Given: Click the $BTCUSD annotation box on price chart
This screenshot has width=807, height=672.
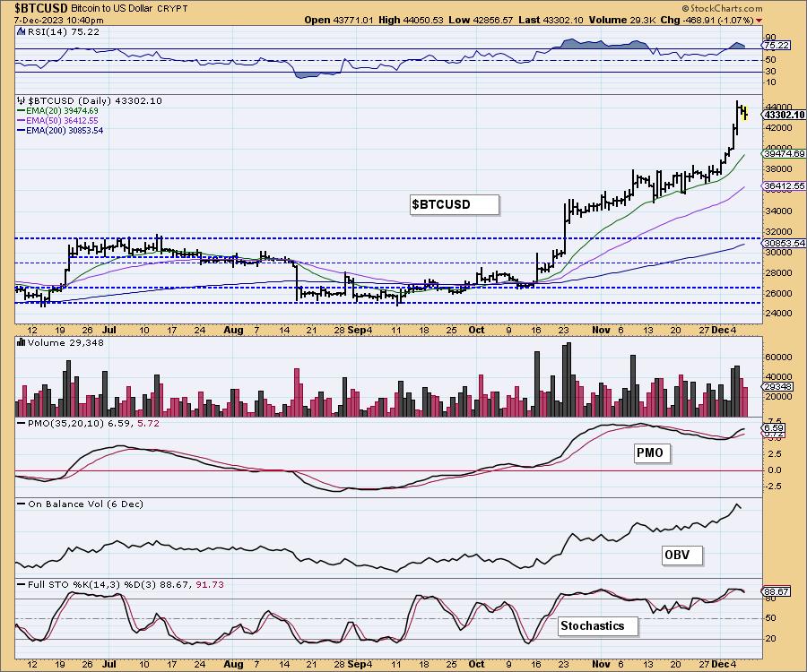Looking at the screenshot, I should 455,204.
